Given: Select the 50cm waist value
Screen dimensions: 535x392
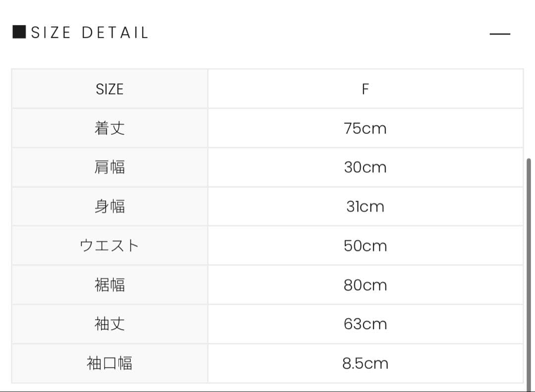Looking at the screenshot, I should [x=365, y=246].
